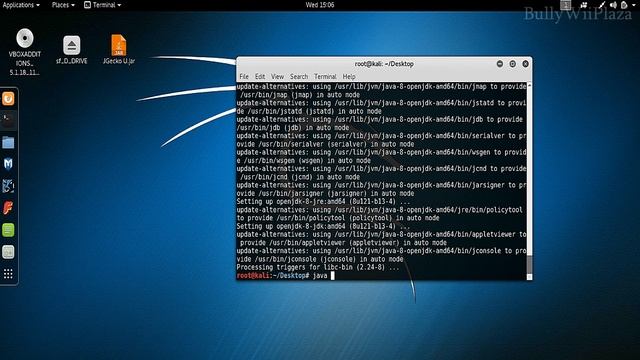Launch the red F icon in the dock
The image size is (640, 360).
tap(8, 208)
